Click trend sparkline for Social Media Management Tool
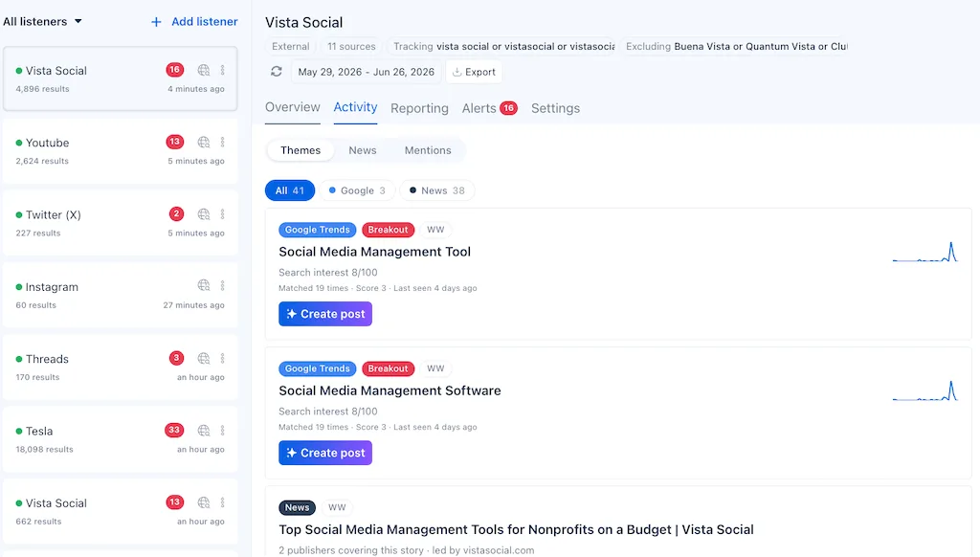Viewport: 980px width, 557px height. coord(925,252)
